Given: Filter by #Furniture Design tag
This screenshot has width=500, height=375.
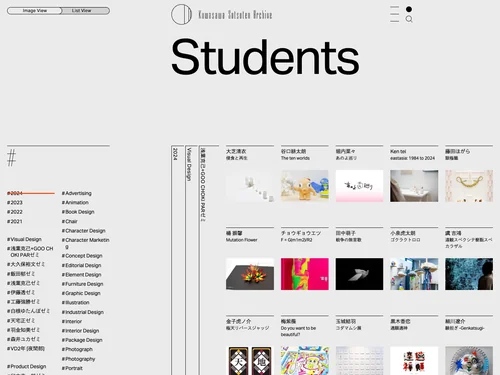Looking at the screenshot, I should (82, 284).
